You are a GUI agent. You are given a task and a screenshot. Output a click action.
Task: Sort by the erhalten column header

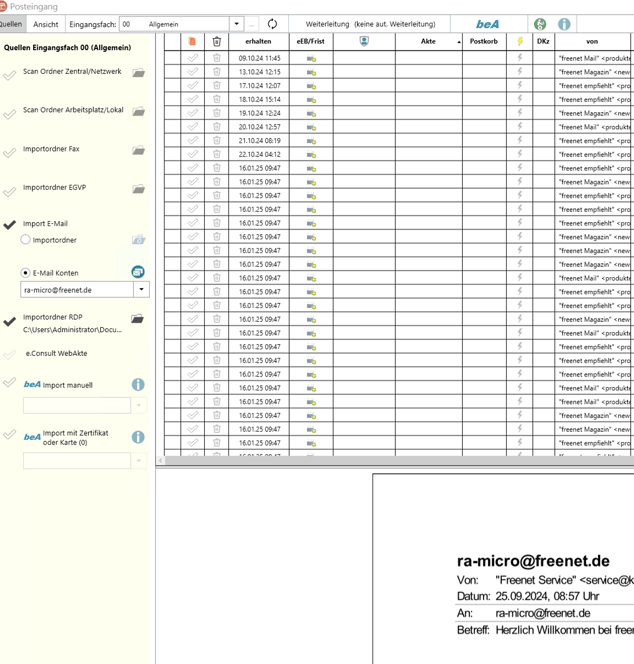[258, 41]
